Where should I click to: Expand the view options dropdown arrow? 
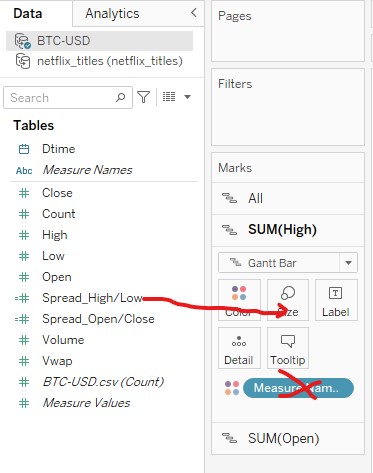pyautogui.click(x=187, y=97)
